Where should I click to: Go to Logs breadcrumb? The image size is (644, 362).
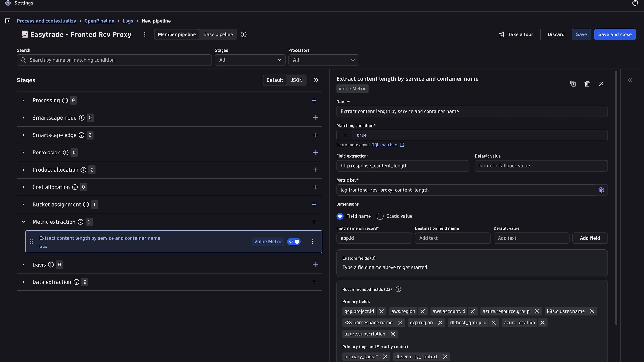(128, 21)
